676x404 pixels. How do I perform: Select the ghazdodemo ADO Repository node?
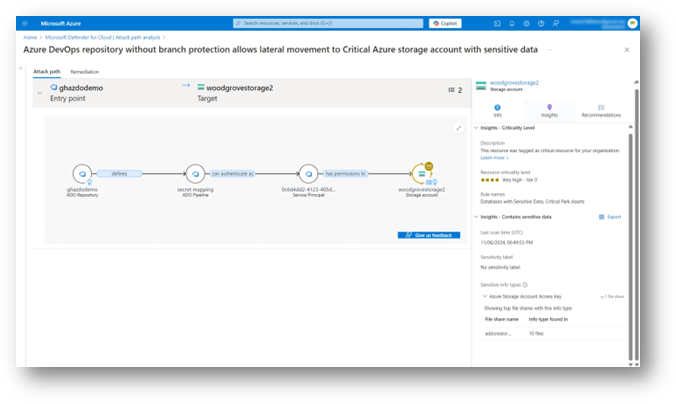point(82,174)
